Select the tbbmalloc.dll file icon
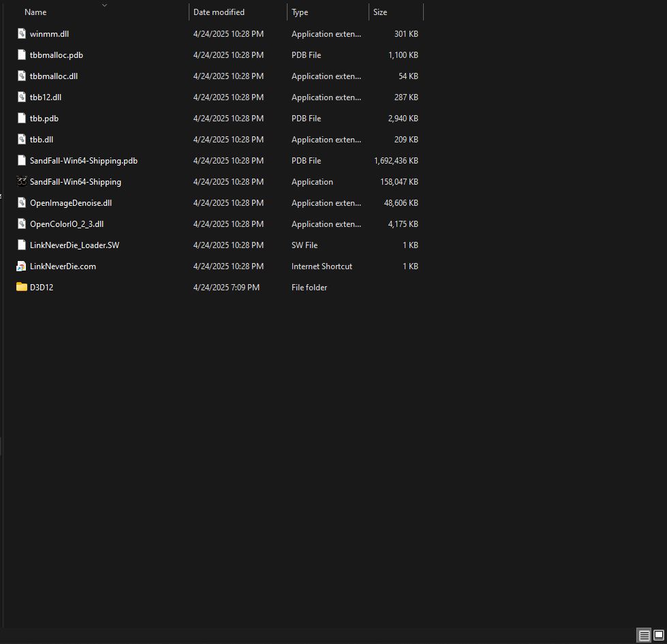 21,76
